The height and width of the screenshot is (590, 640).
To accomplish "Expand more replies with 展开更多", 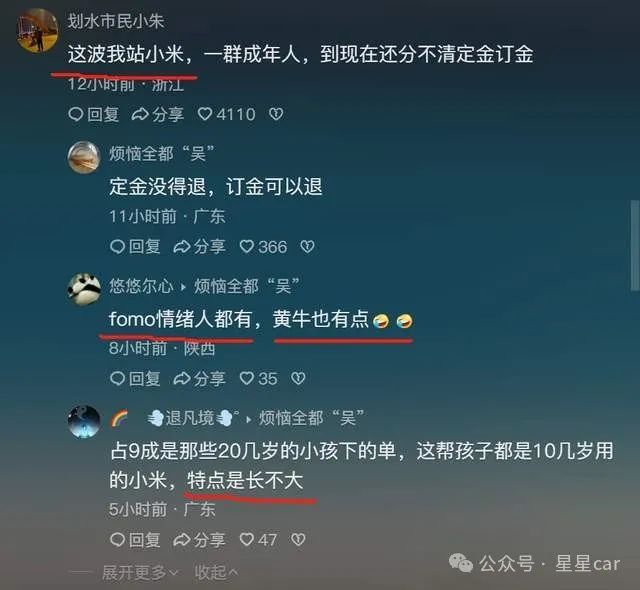I will click(140, 573).
